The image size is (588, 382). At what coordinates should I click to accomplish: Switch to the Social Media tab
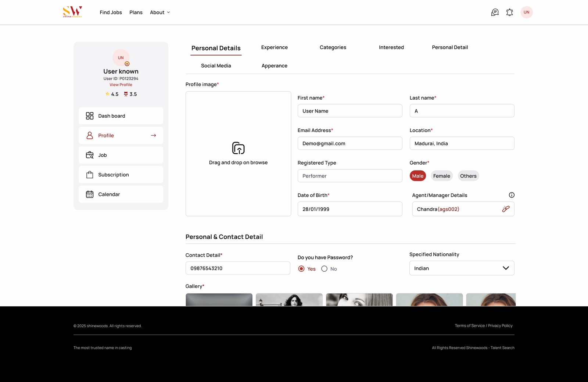[216, 66]
